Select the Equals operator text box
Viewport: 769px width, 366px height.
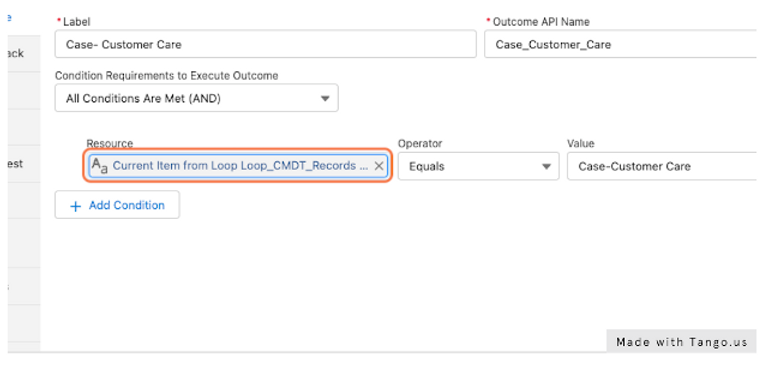[478, 166]
